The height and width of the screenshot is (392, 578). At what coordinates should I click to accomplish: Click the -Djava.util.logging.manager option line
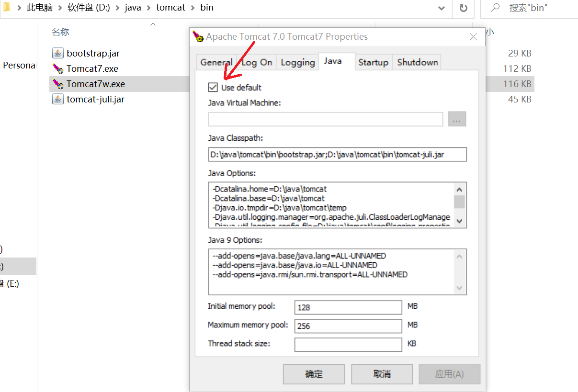[331, 217]
